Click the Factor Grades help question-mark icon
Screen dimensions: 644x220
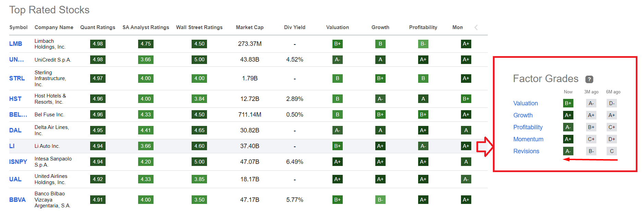point(589,79)
